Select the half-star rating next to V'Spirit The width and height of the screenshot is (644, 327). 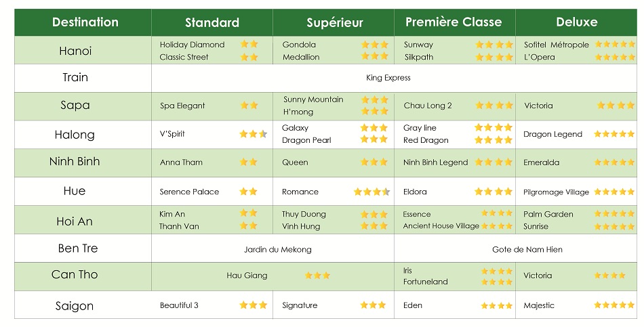[x=254, y=134]
